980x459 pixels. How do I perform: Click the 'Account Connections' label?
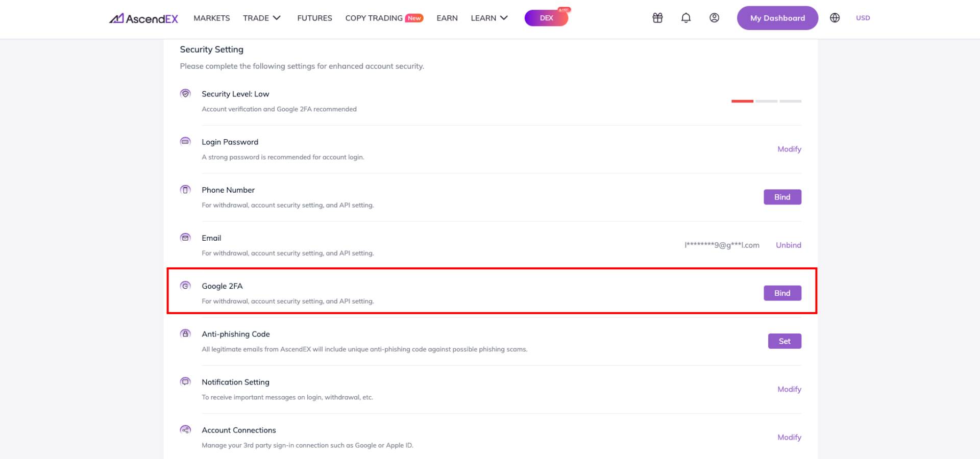point(239,430)
